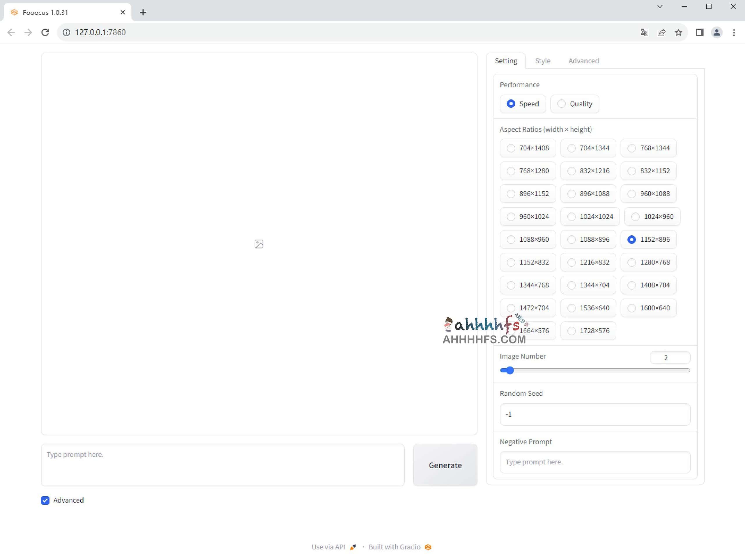
Task: Click the image placeholder icon in the preview area
Action: [x=259, y=244]
